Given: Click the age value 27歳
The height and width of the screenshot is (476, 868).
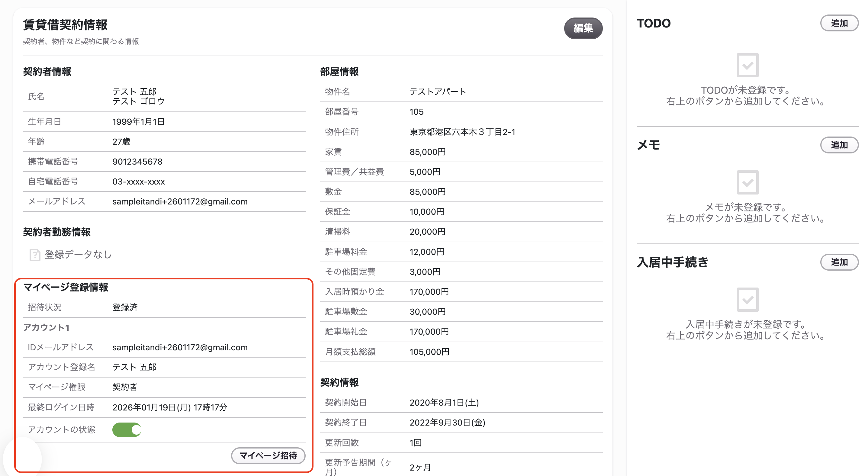Looking at the screenshot, I should coord(121,141).
